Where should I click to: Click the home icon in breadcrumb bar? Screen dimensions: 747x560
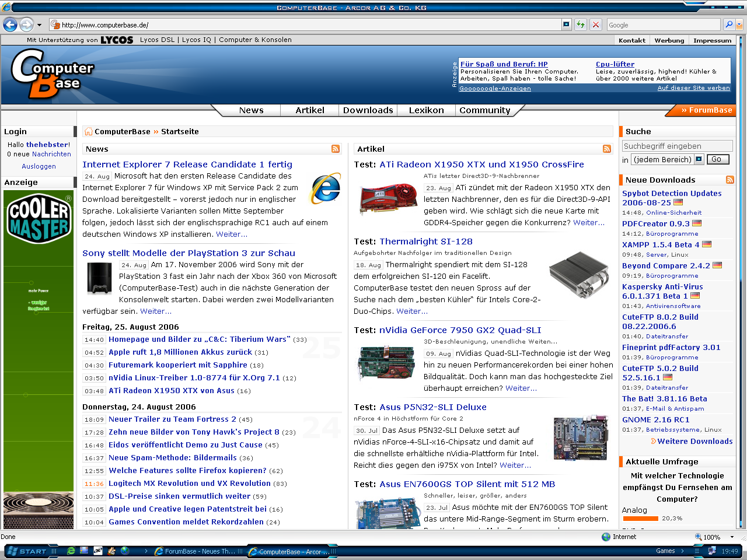coord(88,131)
